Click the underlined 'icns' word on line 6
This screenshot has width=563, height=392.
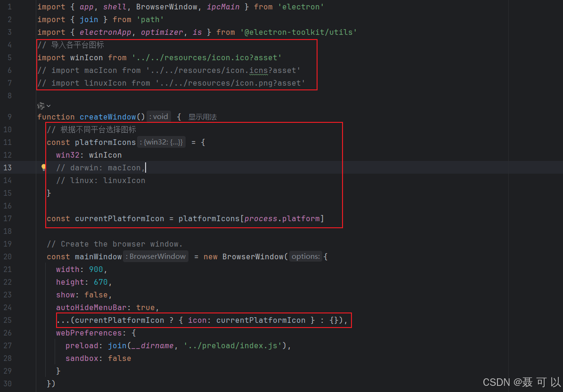(259, 70)
